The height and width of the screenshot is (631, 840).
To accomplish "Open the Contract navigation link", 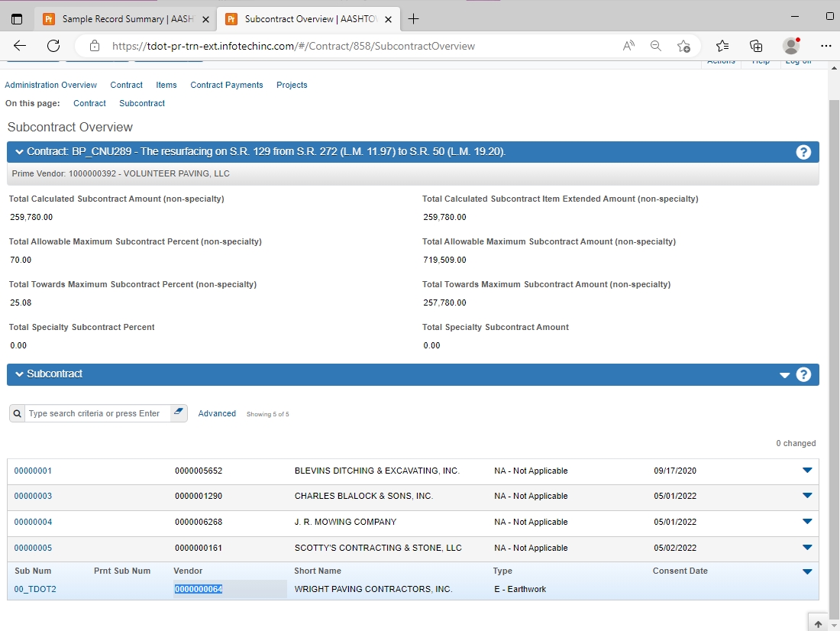I will tap(127, 85).
